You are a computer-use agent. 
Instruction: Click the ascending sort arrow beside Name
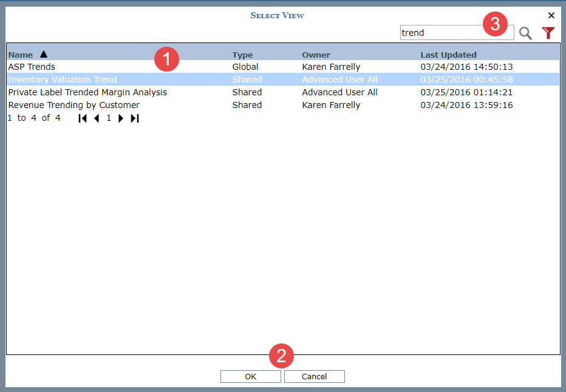[43, 55]
